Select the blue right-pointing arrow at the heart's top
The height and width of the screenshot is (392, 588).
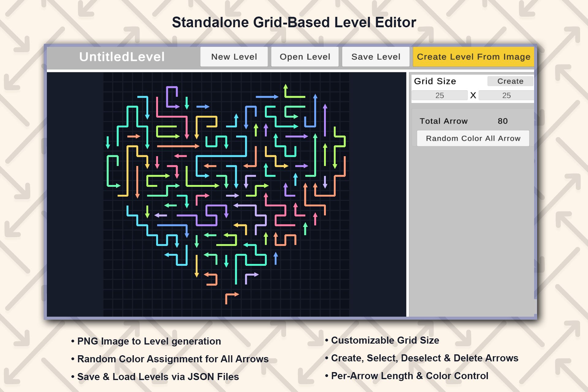266,97
